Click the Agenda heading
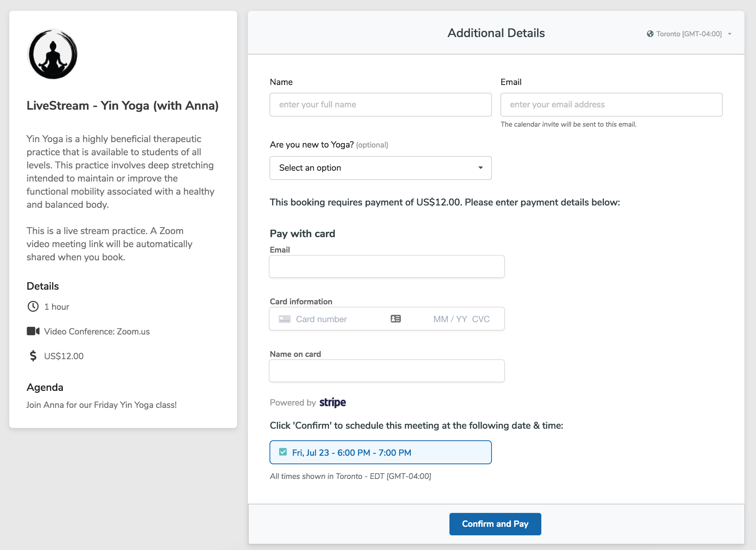Viewport: 756px width, 550px height. (45, 387)
